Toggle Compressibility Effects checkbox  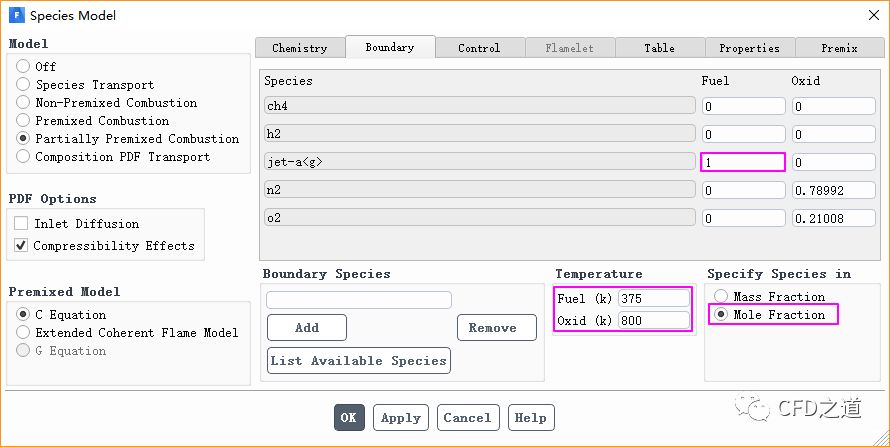click(21, 246)
